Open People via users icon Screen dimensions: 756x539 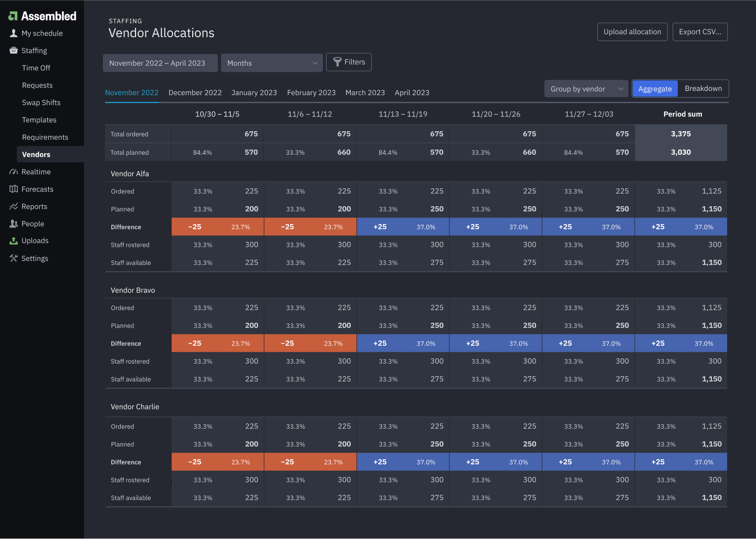(14, 224)
